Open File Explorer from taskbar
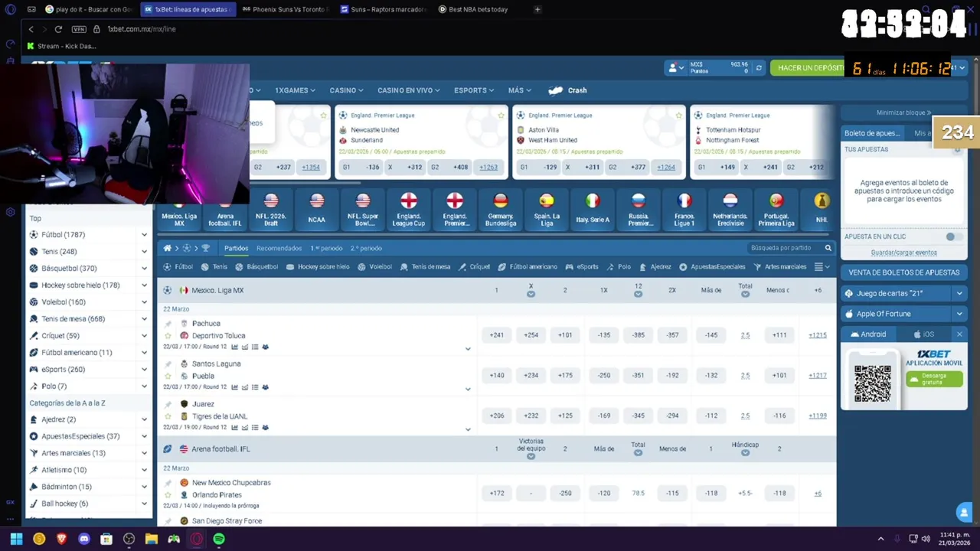980x551 pixels. [x=152, y=539]
